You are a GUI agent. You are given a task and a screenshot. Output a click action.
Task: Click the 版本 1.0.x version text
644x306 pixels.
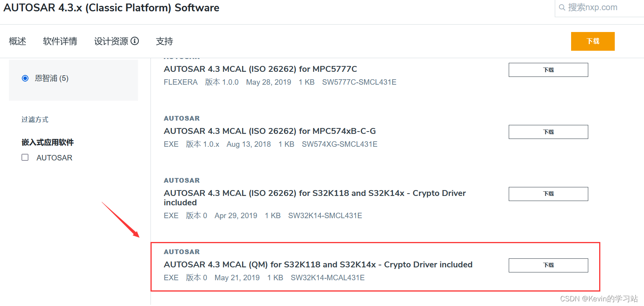[203, 144]
